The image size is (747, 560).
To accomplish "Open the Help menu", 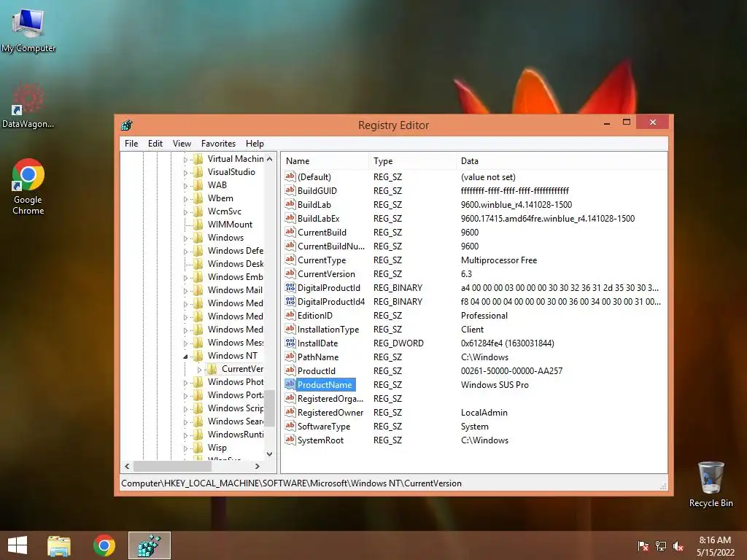I will [255, 144].
